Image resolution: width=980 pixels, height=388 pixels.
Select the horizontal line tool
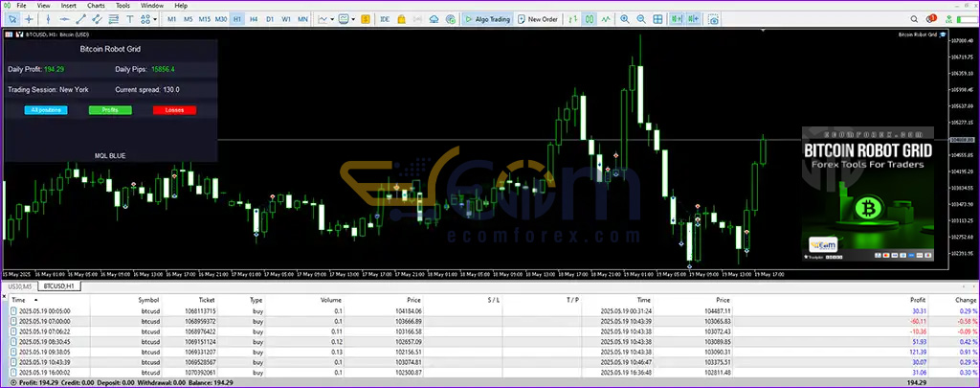[x=64, y=19]
